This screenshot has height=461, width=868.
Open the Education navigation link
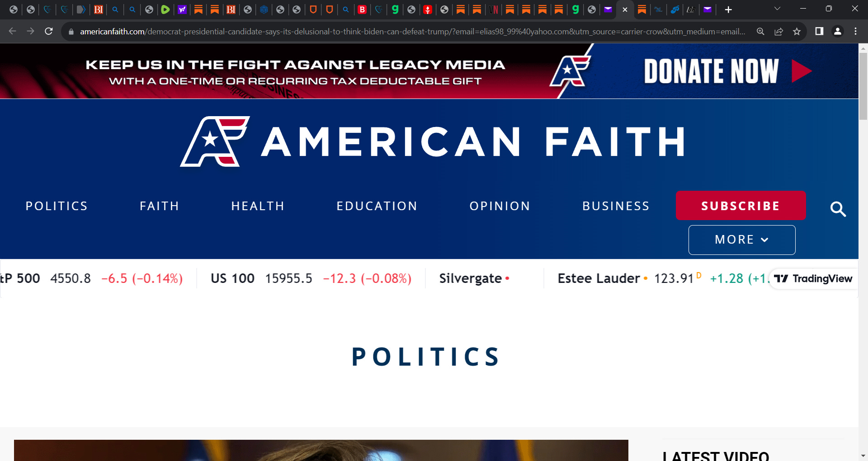click(377, 206)
